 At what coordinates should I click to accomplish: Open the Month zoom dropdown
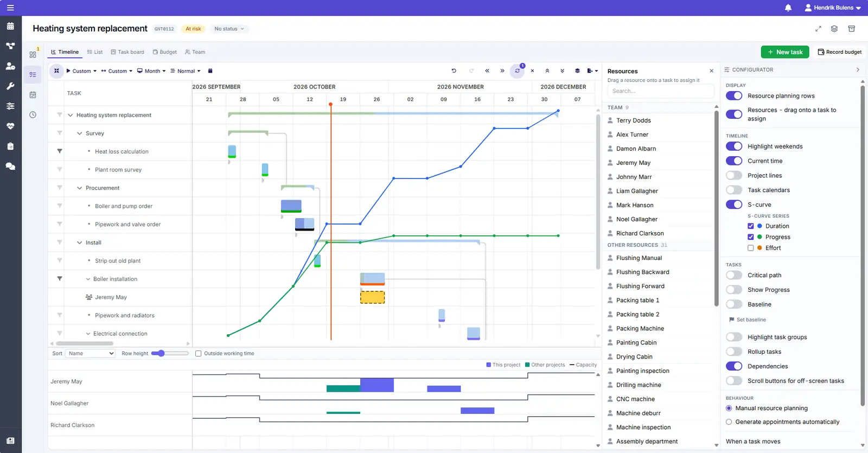click(151, 71)
